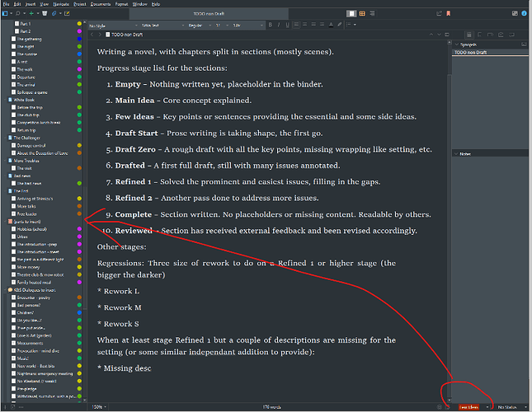Open the font family dropdown
The image size is (532, 412).
[x=162, y=26]
